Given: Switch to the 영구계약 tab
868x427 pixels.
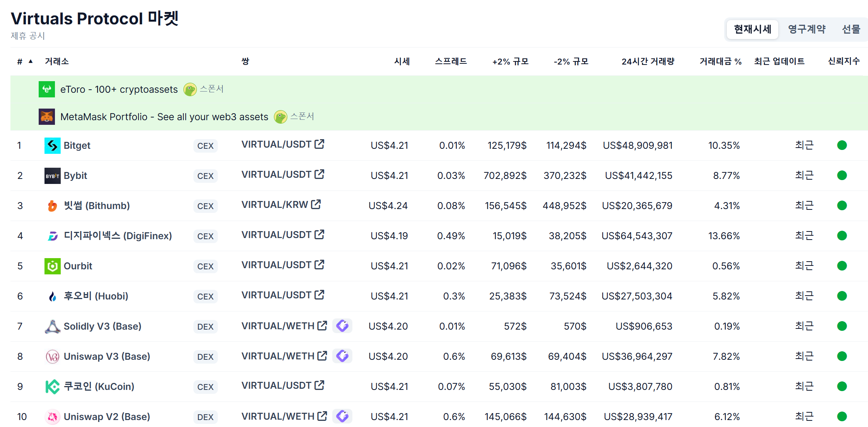Looking at the screenshot, I should click(806, 29).
